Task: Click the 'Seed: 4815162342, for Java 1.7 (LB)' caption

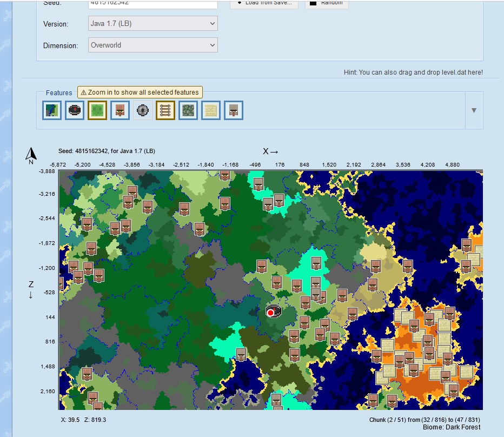Action: point(107,151)
